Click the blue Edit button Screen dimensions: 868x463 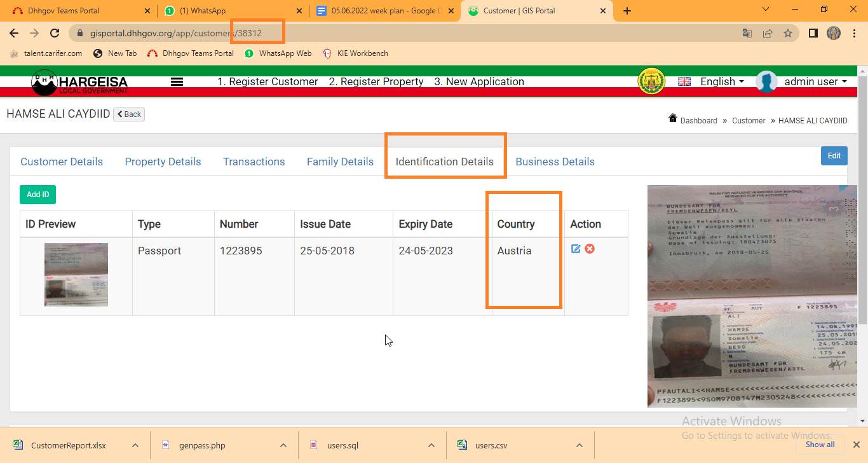click(834, 156)
